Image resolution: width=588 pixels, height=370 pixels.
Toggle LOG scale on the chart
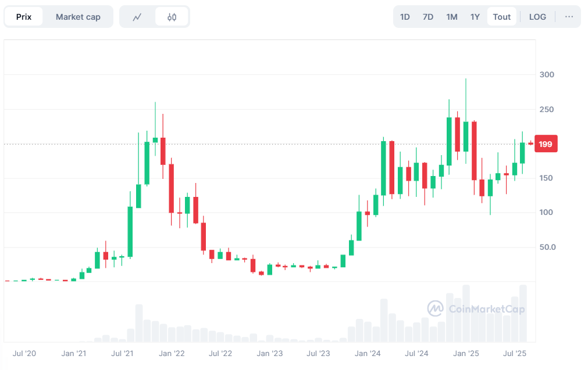(537, 17)
